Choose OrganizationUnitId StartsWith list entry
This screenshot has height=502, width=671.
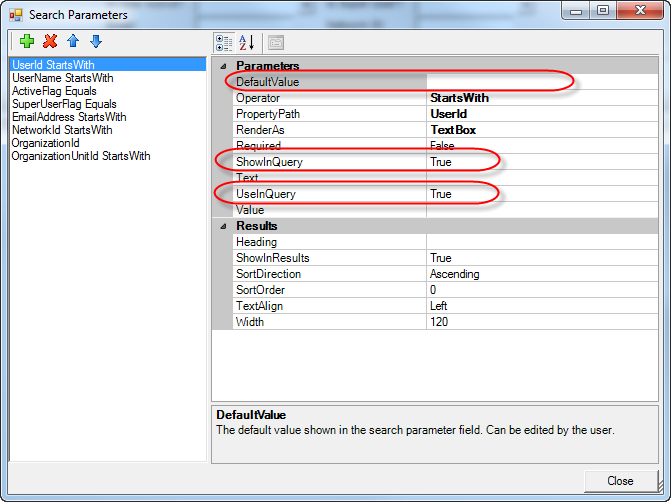[81, 156]
